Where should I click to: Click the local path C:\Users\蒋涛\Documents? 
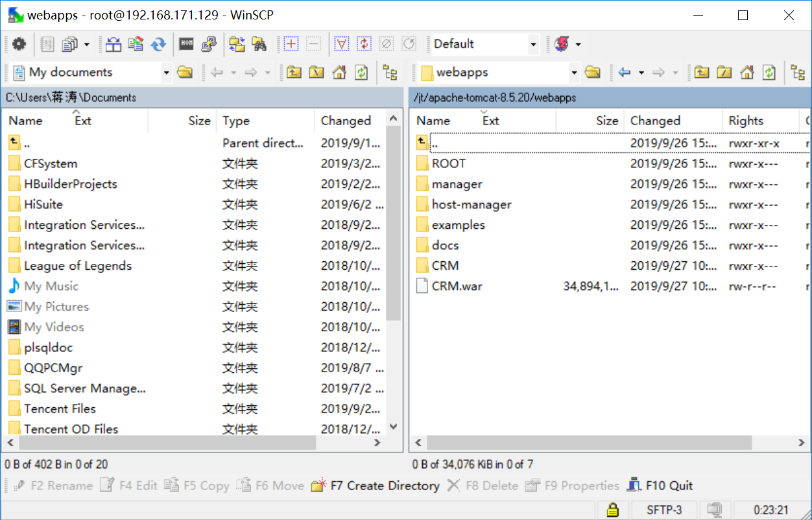click(71, 98)
